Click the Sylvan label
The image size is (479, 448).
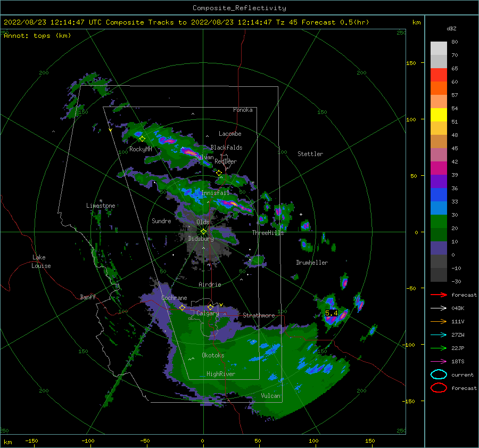pos(204,157)
